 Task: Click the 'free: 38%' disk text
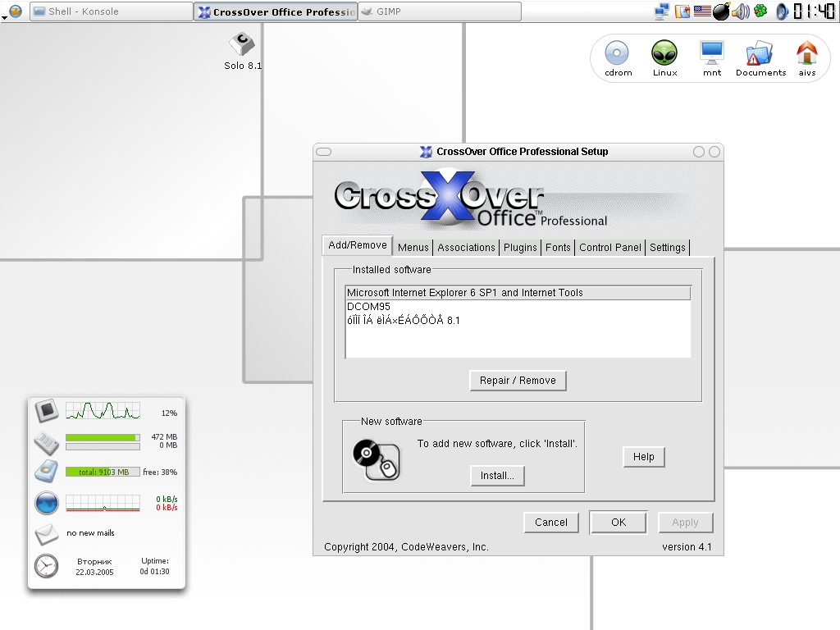point(160,472)
